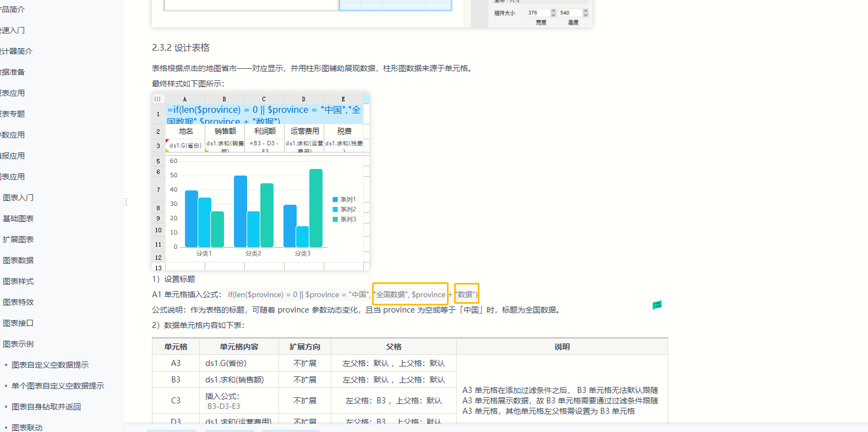Click the 父格 column header
Viewport: 868px width, 432px height.
coord(394,347)
